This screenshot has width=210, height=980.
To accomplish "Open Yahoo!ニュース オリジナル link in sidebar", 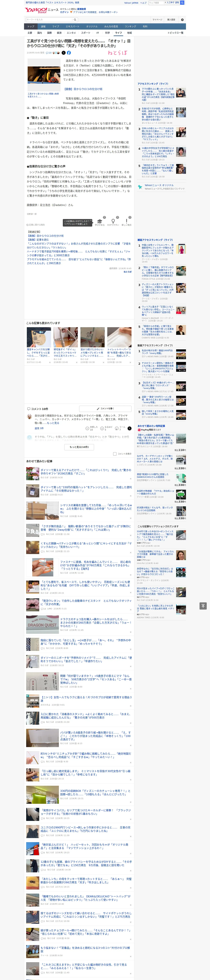I will 159,185.
